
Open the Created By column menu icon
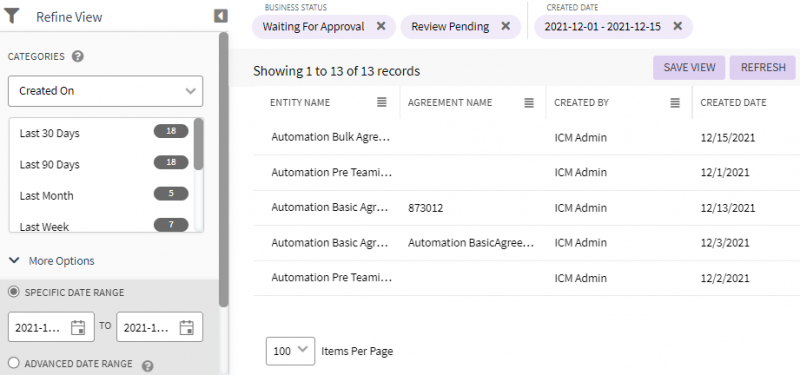coord(674,103)
